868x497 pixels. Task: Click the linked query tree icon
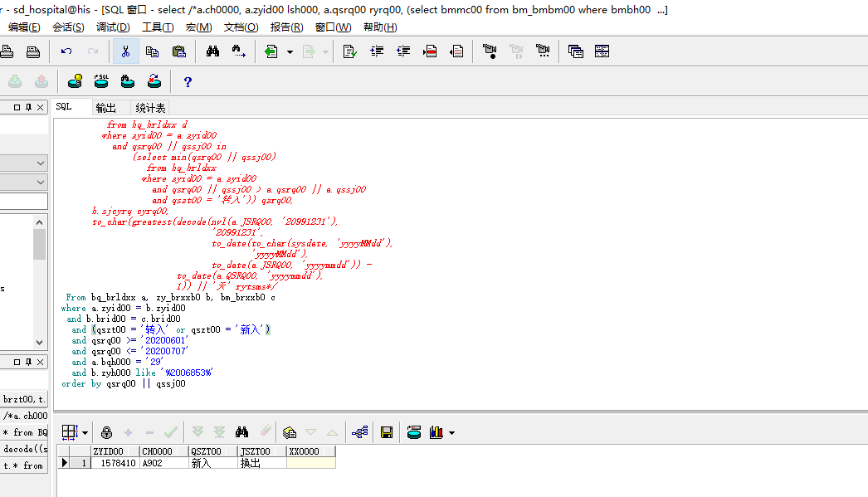[360, 432]
